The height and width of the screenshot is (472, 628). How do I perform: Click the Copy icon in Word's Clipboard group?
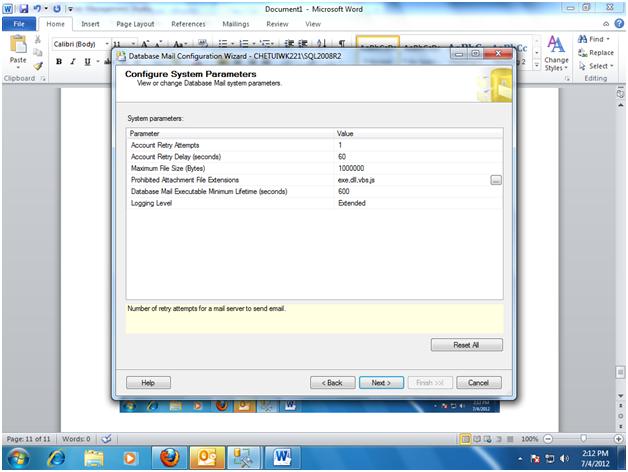pos(38,52)
